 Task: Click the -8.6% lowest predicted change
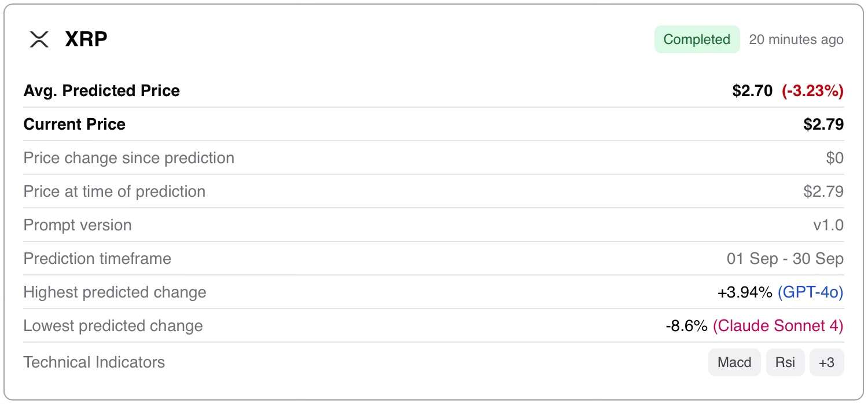[686, 326]
